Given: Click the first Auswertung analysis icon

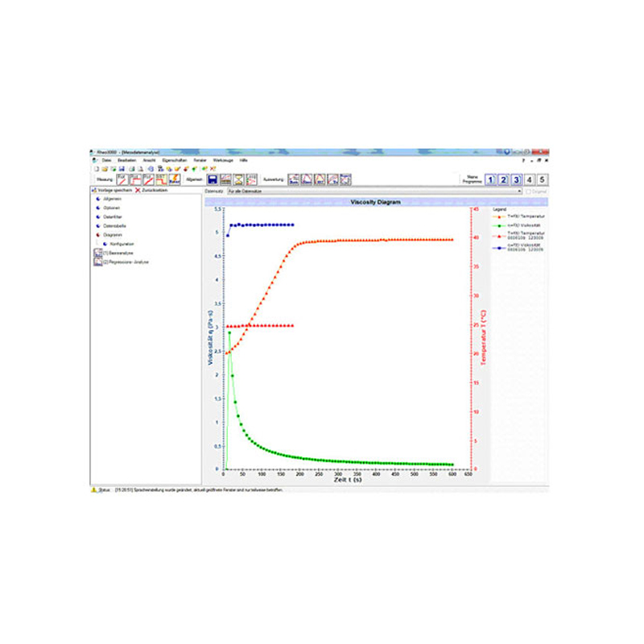Looking at the screenshot, I should pos(294,180).
